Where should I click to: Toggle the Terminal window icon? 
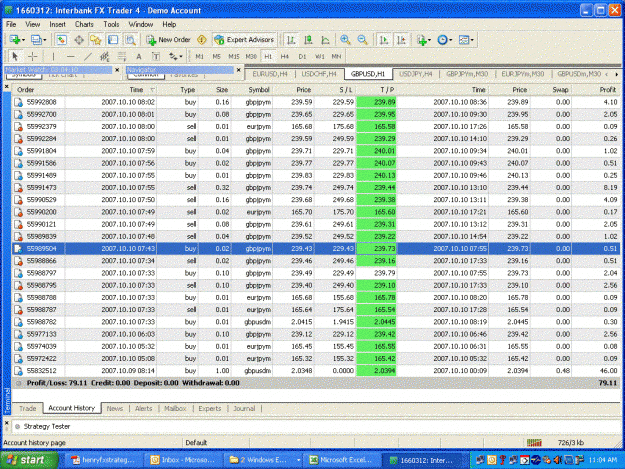point(113,40)
